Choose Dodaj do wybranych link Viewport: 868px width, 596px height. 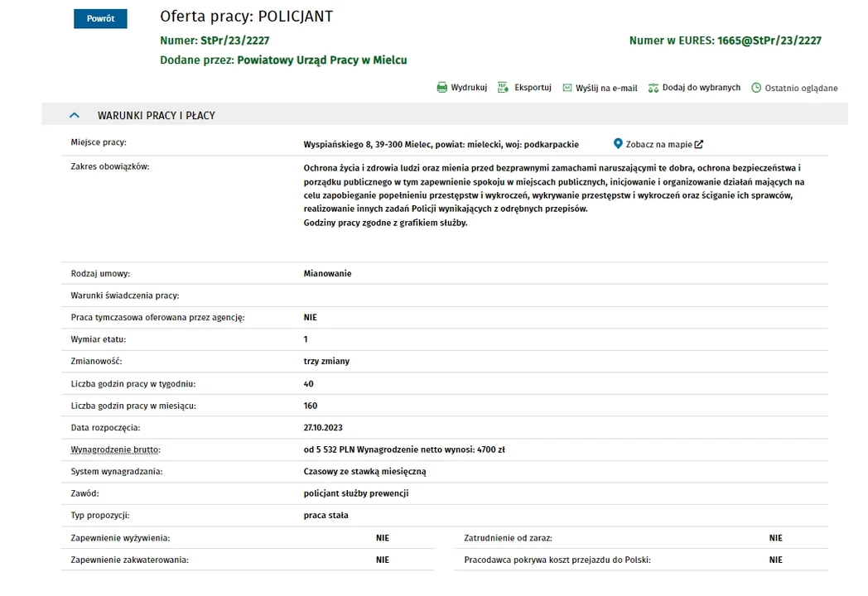pyautogui.click(x=701, y=88)
